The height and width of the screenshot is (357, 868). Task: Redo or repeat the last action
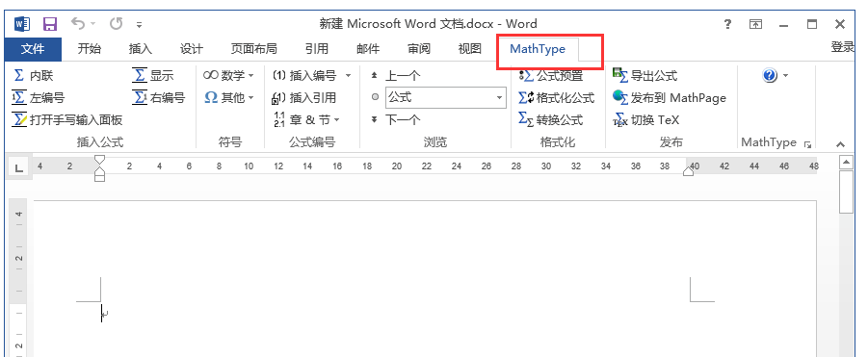[116, 24]
